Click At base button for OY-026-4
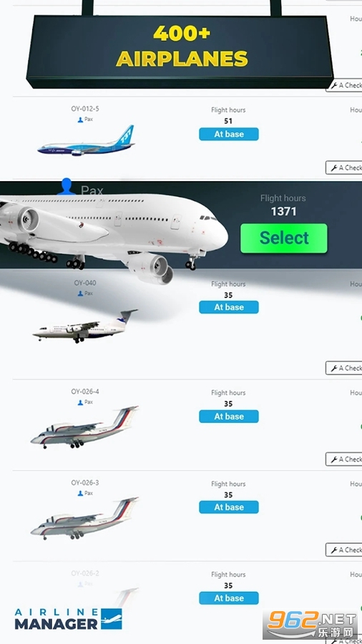This screenshot has width=362, height=644. tap(229, 416)
